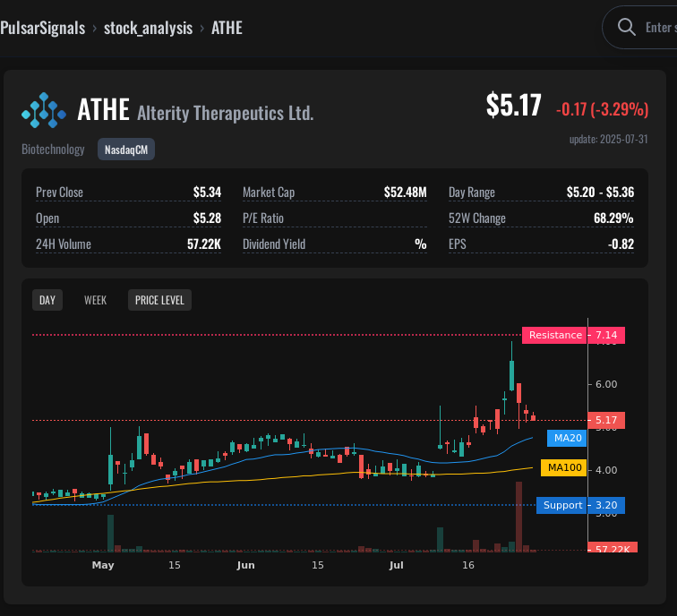
Task: Select the DAY chart tab
Action: pyautogui.click(x=47, y=300)
